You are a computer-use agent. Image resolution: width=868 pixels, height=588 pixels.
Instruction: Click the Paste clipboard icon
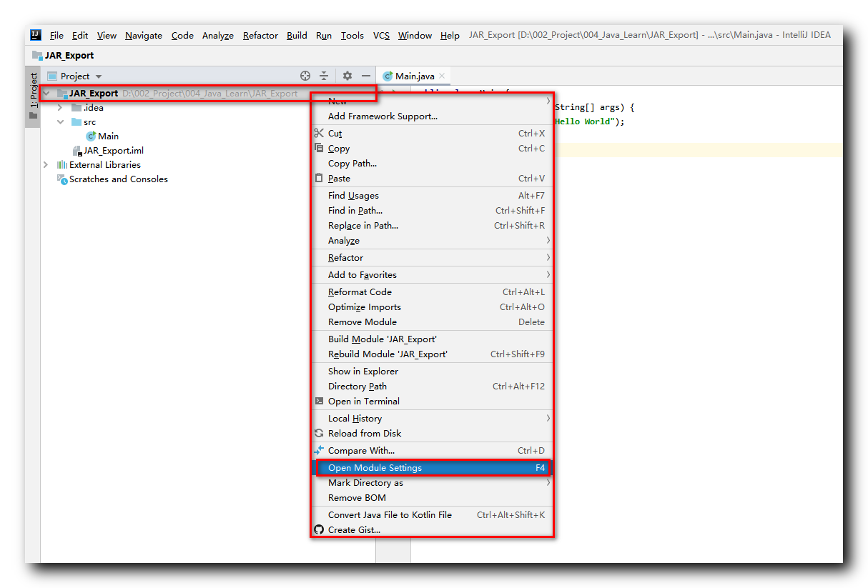point(319,178)
